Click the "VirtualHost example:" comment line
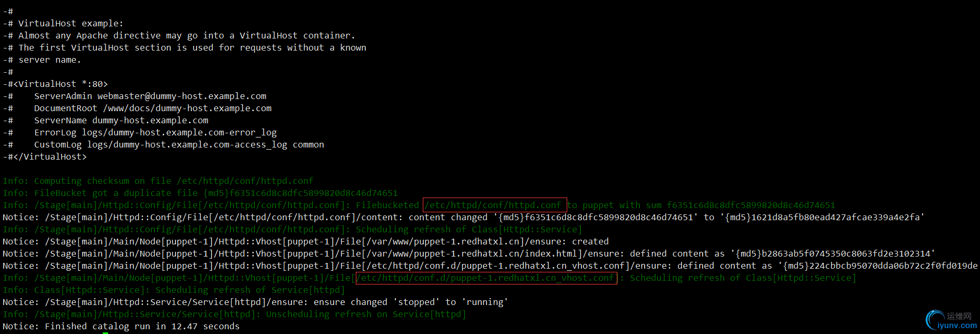 (70, 23)
